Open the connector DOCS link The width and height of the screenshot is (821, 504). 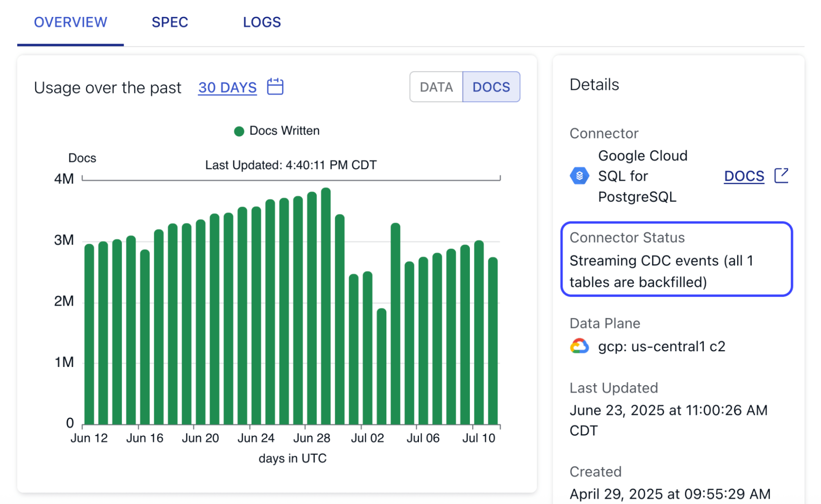coord(744,176)
